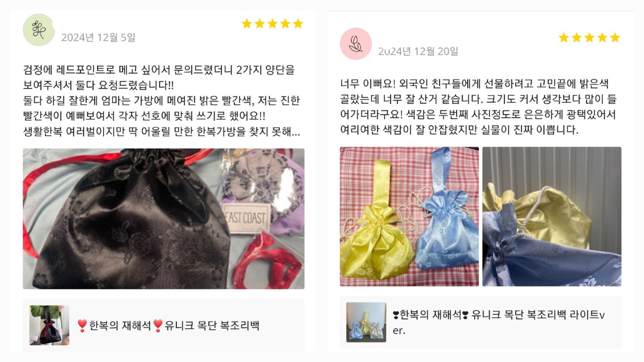The image size is (644, 362).
Task: Click the light version bag product thumbnail
Action: [366, 322]
